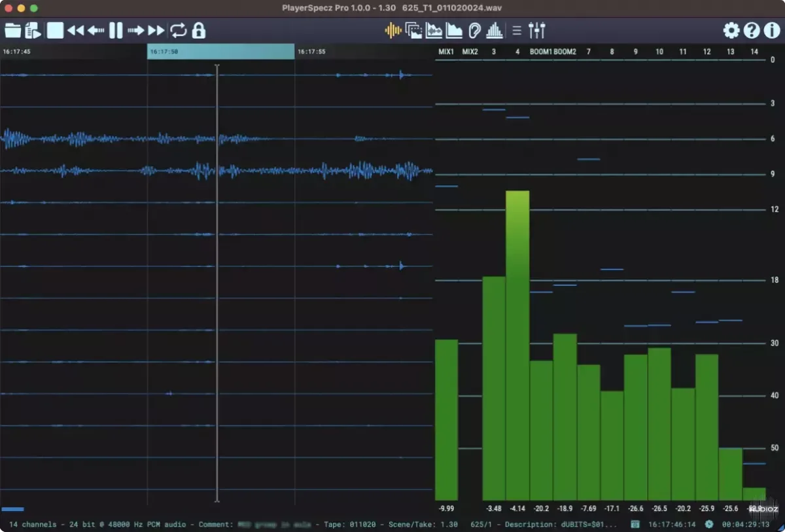Stop playback with the square stop button
The image size is (785, 532).
pos(55,30)
